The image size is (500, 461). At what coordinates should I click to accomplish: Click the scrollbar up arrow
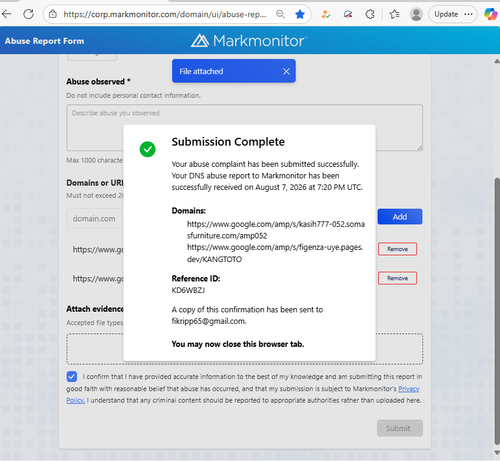pos(497,61)
